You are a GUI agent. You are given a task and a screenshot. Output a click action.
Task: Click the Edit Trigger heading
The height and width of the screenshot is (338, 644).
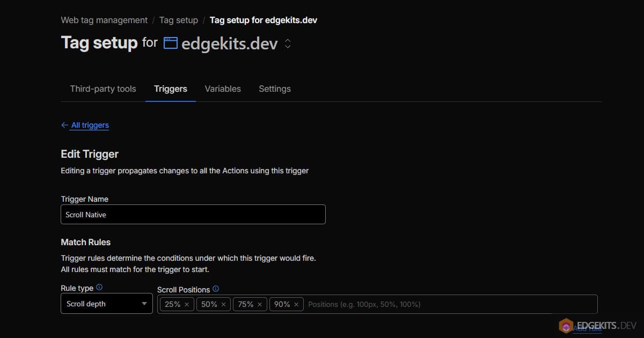tap(90, 154)
